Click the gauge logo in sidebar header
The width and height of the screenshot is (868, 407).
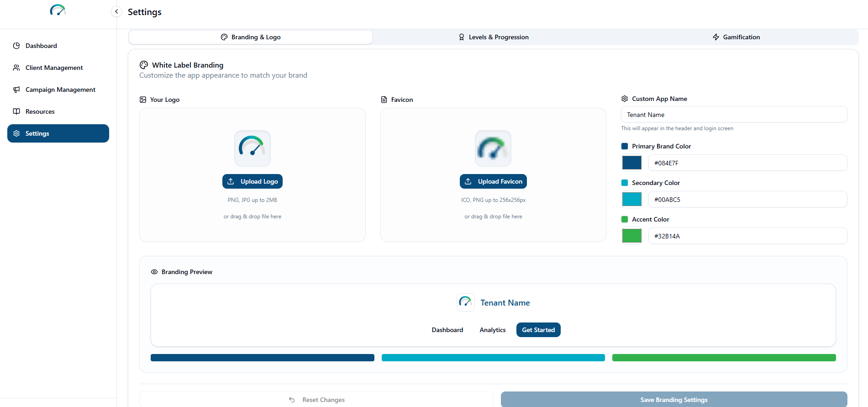58,10
